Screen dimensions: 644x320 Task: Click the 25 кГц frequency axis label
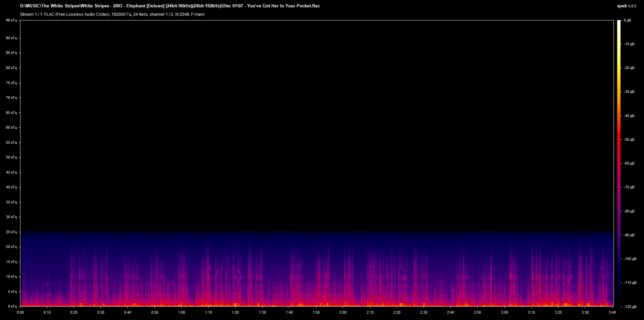[x=11, y=232]
